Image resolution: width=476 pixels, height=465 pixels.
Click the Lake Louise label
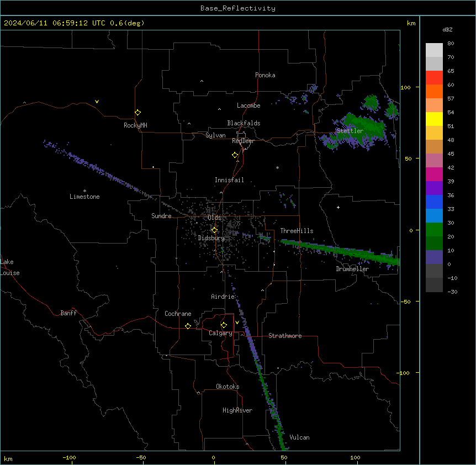coord(10,267)
